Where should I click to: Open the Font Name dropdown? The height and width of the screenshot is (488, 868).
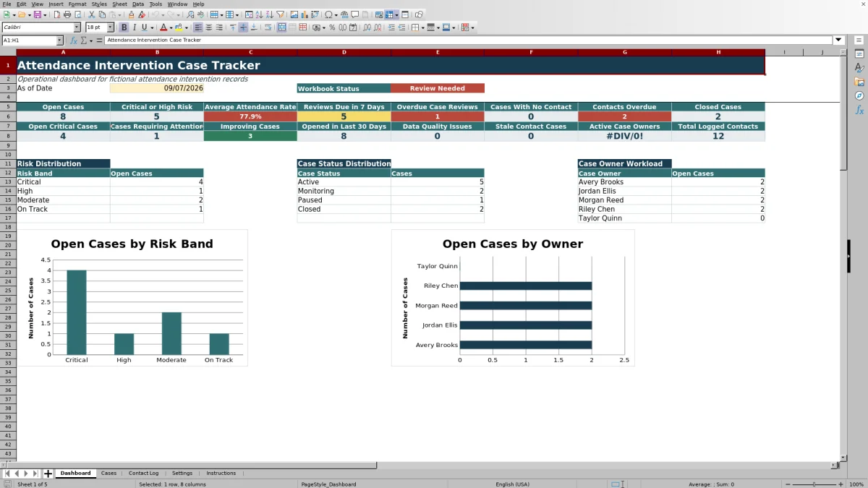pos(77,27)
